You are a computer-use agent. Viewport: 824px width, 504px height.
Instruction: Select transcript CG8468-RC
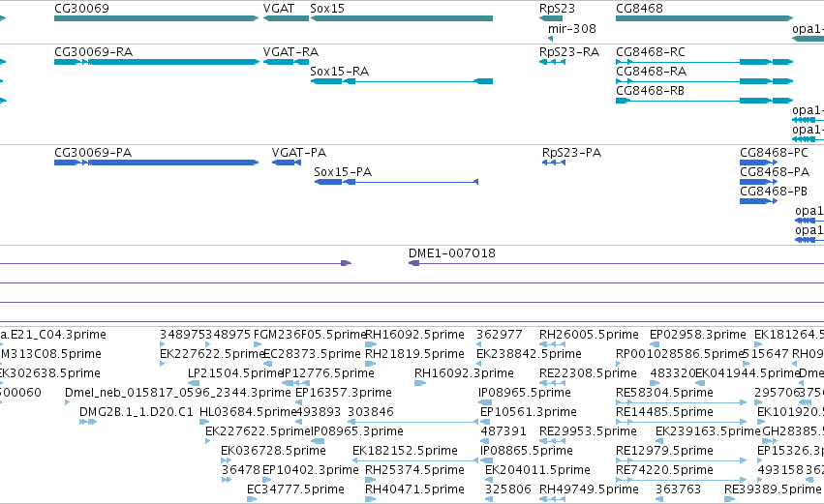(x=704, y=62)
